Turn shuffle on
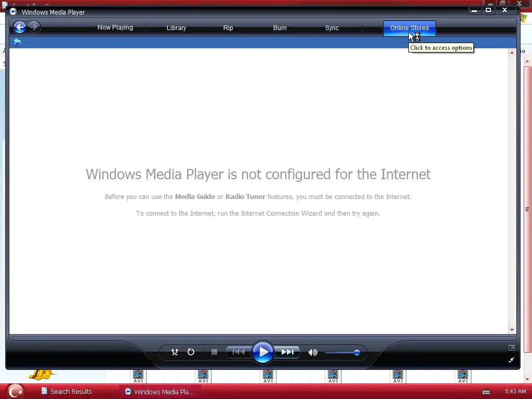The height and width of the screenshot is (399, 532). 175,352
